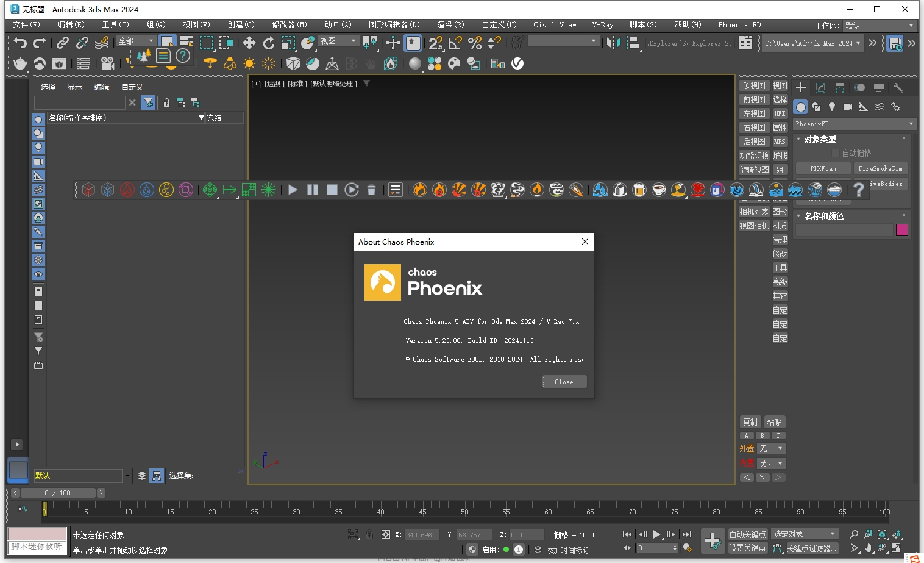924x563 pixels.
Task: Click the large Set Key plus-key button
Action: [x=713, y=540]
